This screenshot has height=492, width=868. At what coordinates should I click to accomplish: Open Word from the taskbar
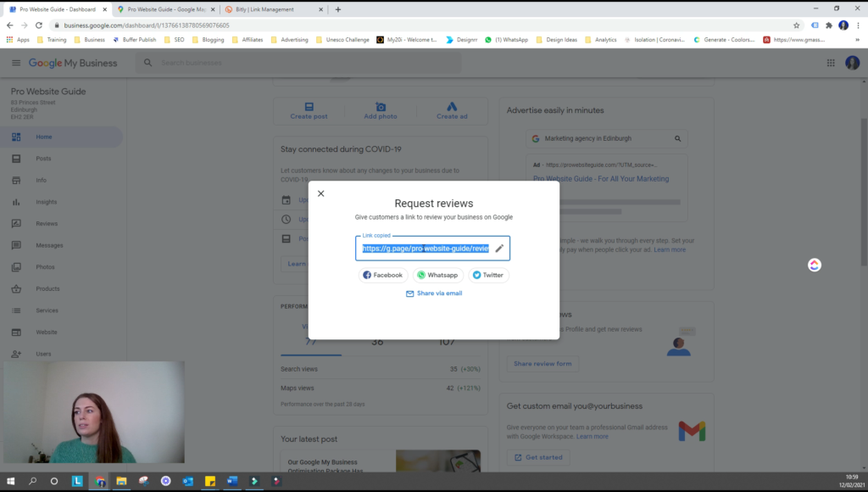[x=232, y=481]
